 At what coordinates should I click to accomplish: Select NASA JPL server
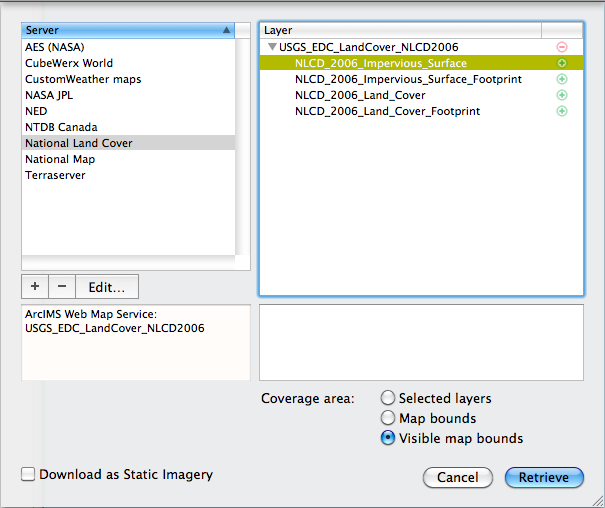[x=128, y=95]
